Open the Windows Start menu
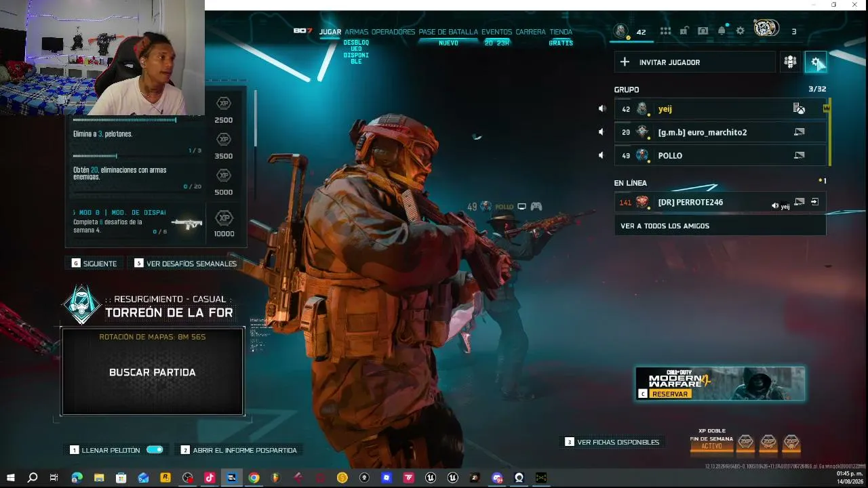The image size is (868, 488). (x=10, y=478)
